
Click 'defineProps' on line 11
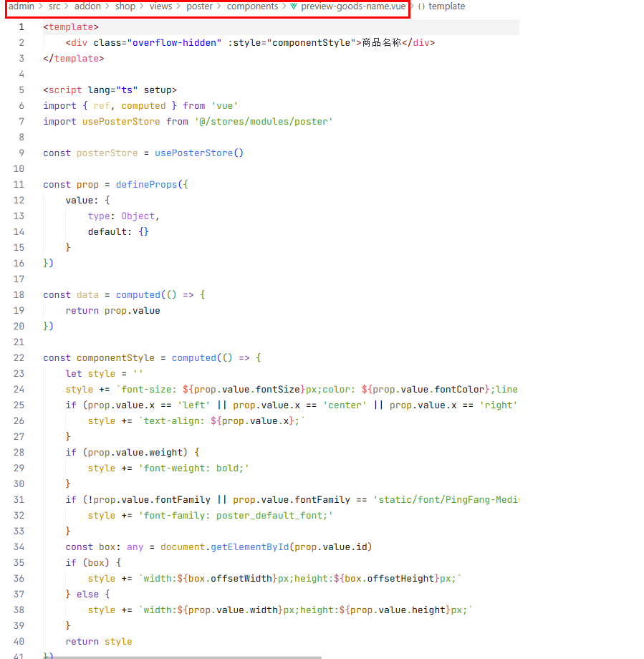146,185
